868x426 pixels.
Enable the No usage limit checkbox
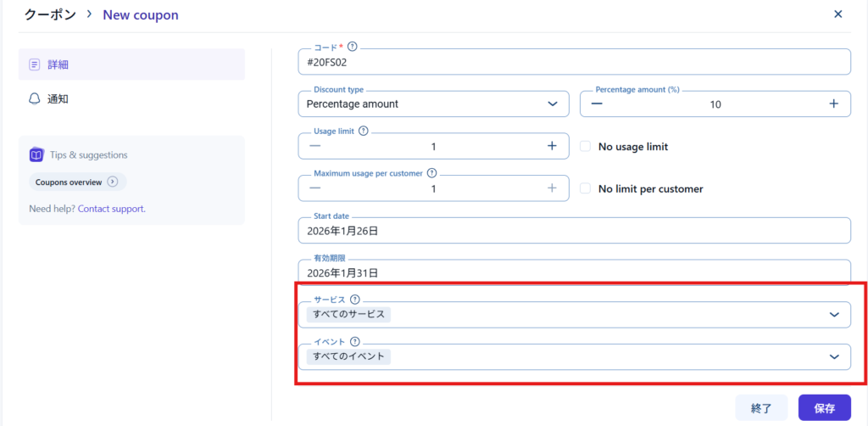coord(585,146)
